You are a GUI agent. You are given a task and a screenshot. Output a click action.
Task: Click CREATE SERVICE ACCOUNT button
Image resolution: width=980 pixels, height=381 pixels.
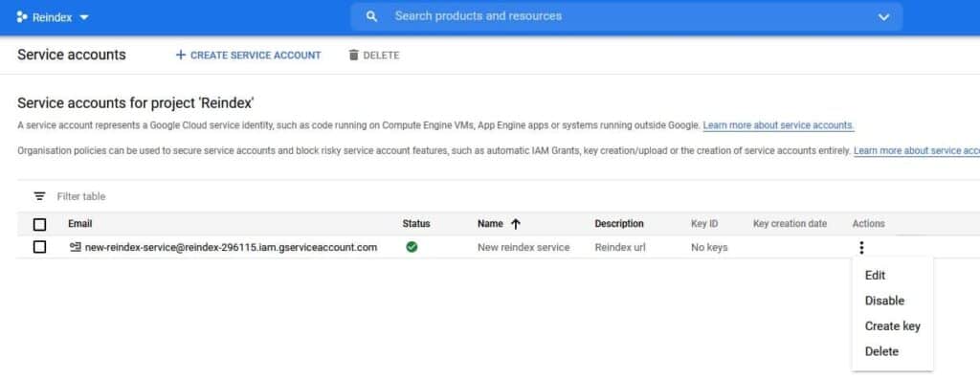click(248, 56)
